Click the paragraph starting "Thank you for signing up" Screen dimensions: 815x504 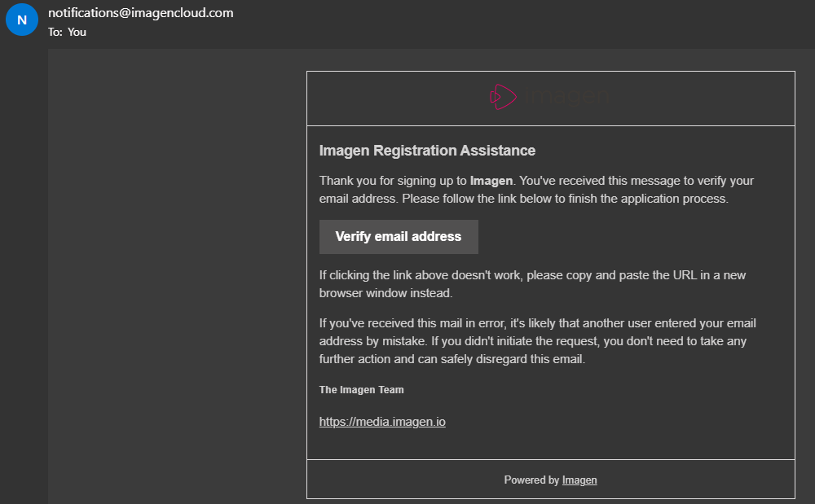pyautogui.click(x=536, y=190)
